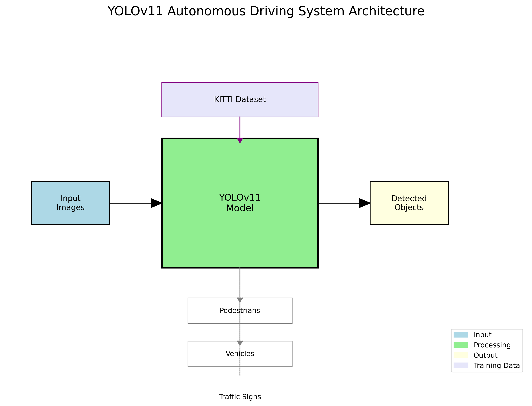Click the light blue Input legend swatch
Viewport: 532px width, 406px height.
pyautogui.click(x=461, y=335)
